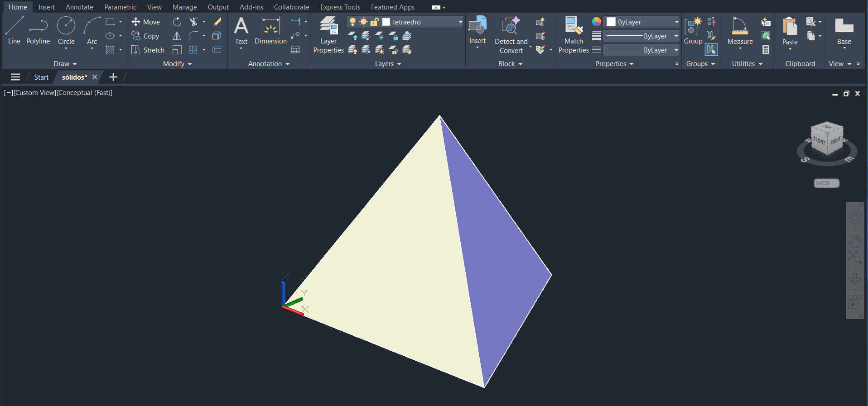Open the ByLayer object color dropdown
The height and width of the screenshot is (406, 868).
(x=676, y=22)
